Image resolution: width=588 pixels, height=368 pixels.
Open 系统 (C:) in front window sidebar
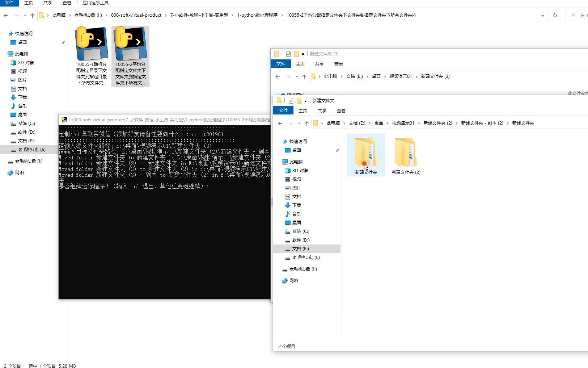[300, 231]
